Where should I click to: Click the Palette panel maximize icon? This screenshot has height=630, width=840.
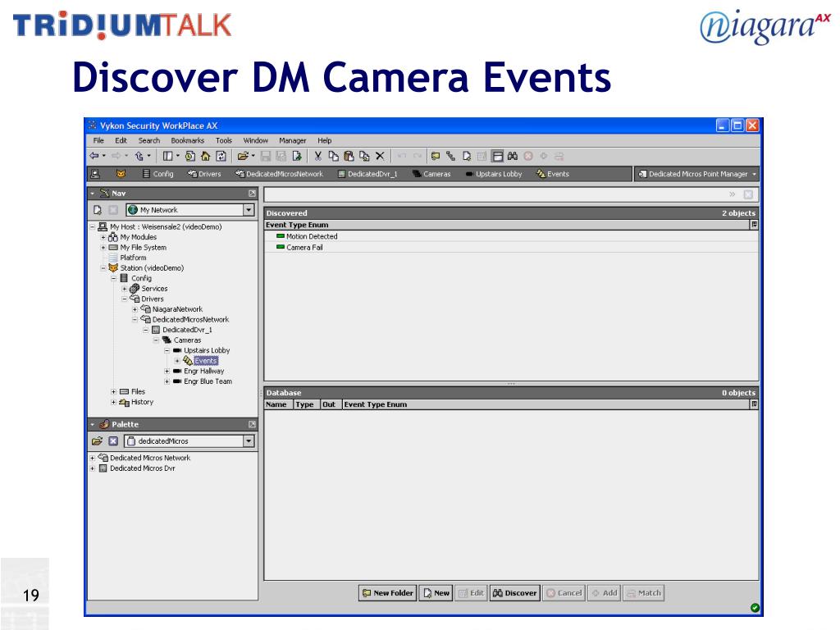[x=253, y=424]
